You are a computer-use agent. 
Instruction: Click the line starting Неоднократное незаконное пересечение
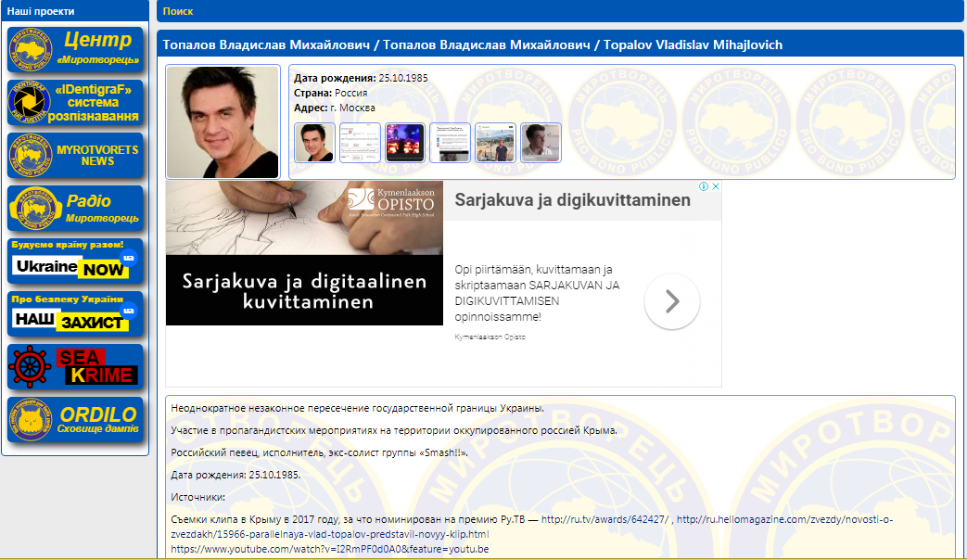[358, 408]
